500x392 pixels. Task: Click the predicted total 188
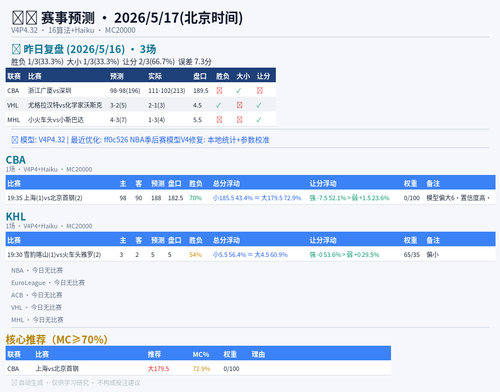[x=156, y=198]
